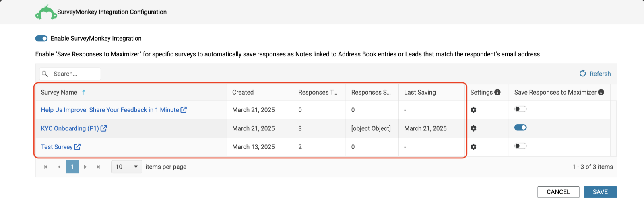Open external link icon for Test Survey

[77, 147]
